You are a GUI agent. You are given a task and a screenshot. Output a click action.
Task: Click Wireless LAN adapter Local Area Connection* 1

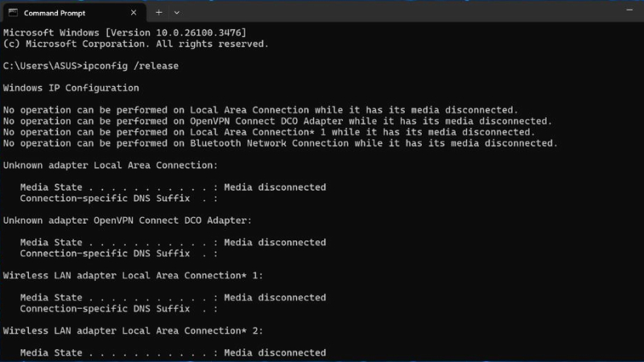pos(133,275)
